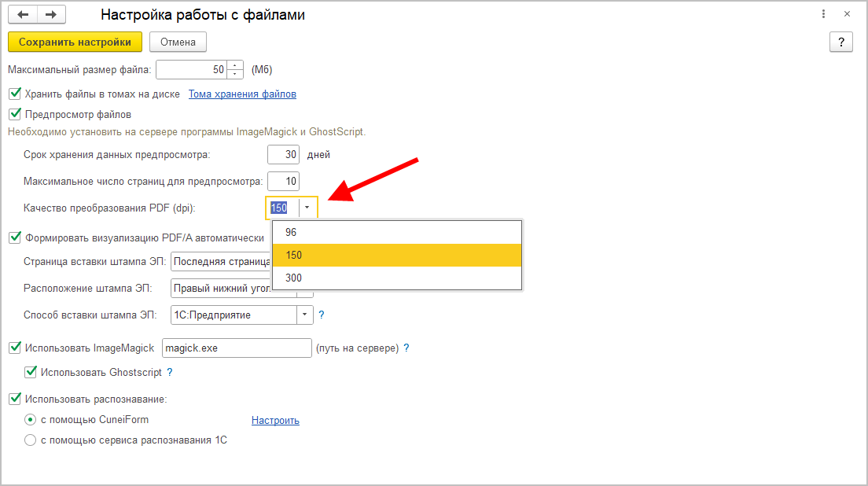Open help for stamp insertion method
The image size is (868, 486).
321,315
